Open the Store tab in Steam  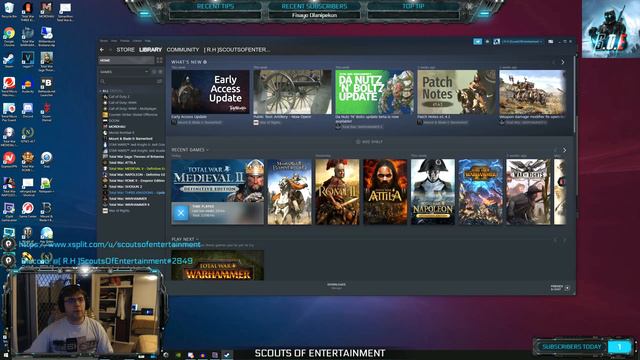(x=125, y=50)
